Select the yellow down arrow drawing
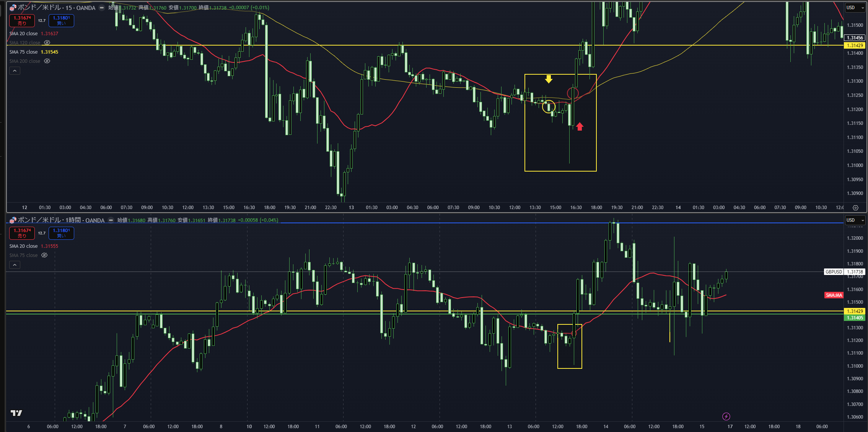868x432 pixels. 549,79
